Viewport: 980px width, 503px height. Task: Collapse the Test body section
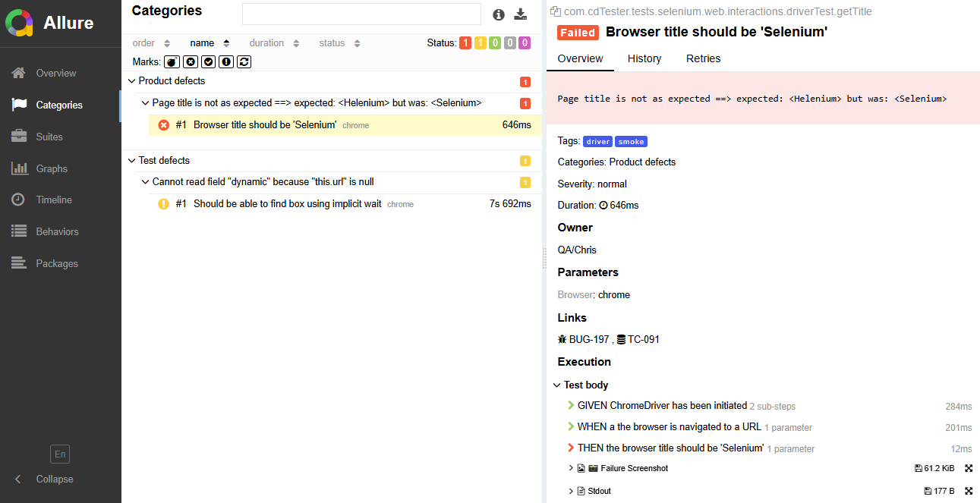point(557,385)
